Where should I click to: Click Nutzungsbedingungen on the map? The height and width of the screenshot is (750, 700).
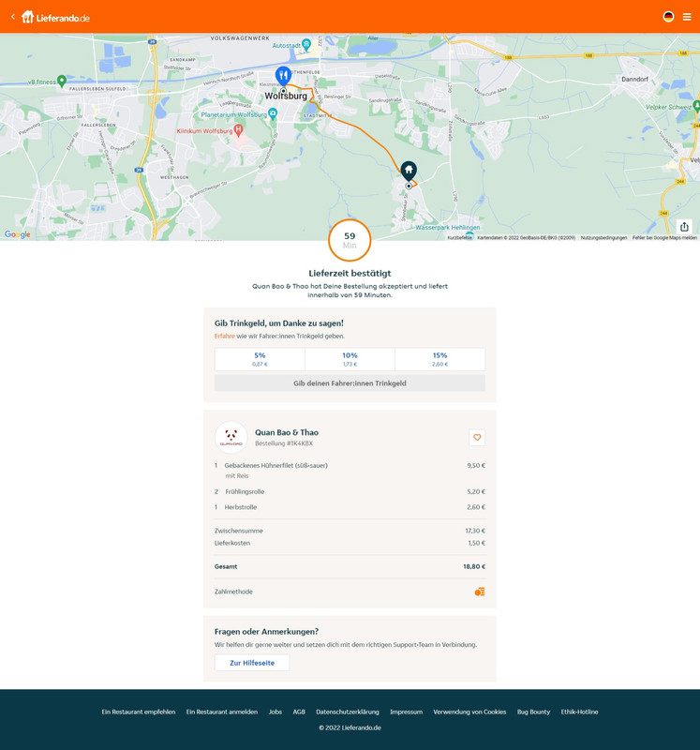coord(603,238)
